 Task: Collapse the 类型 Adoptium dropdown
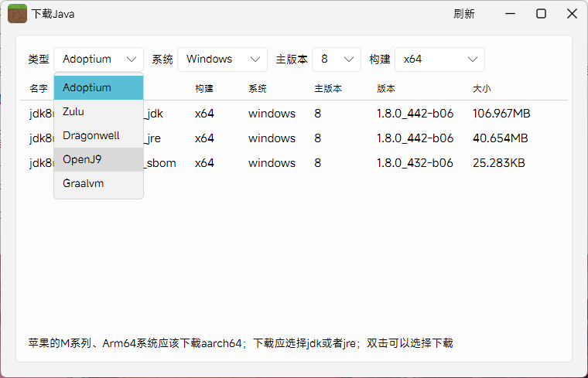coord(98,60)
